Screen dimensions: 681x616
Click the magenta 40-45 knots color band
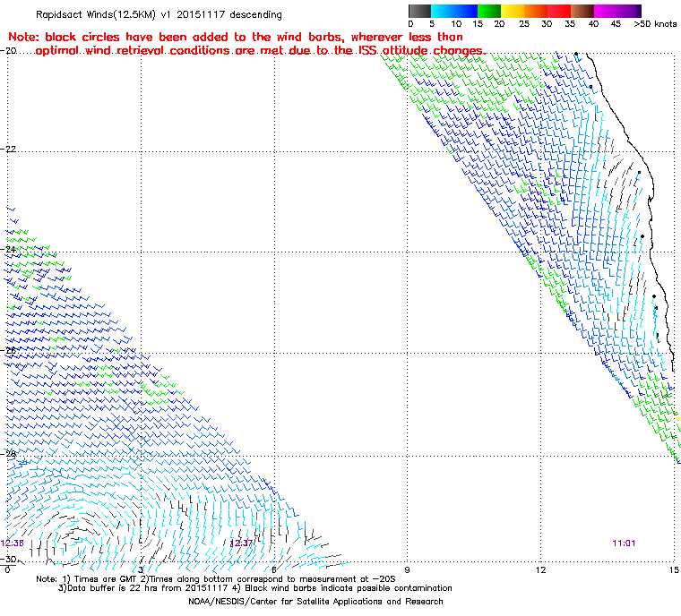click(606, 11)
